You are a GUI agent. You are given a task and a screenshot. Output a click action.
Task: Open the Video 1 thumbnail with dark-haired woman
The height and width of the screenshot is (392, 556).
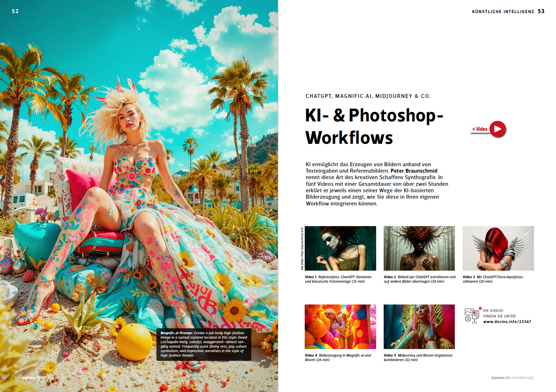(x=340, y=248)
